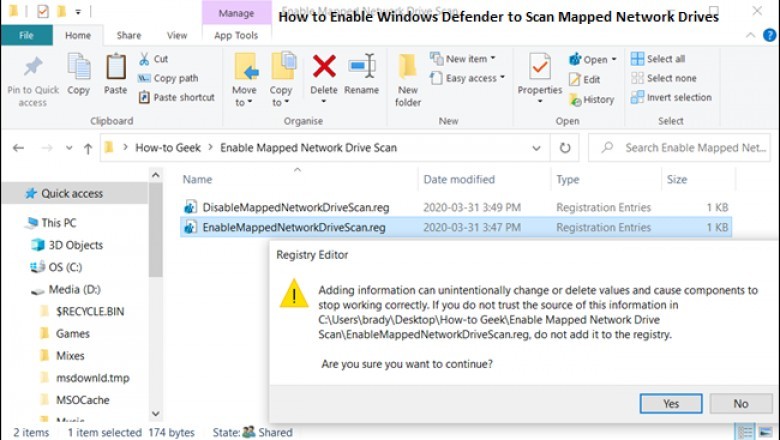The width and height of the screenshot is (780, 440).
Task: Create a New folder
Action: pyautogui.click(x=407, y=80)
